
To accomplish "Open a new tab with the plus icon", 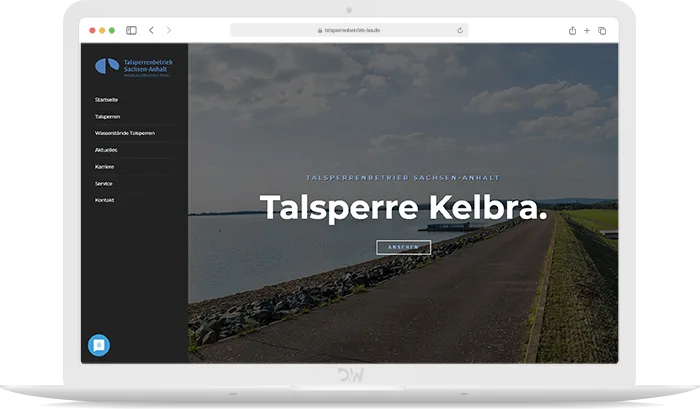I will (x=587, y=31).
